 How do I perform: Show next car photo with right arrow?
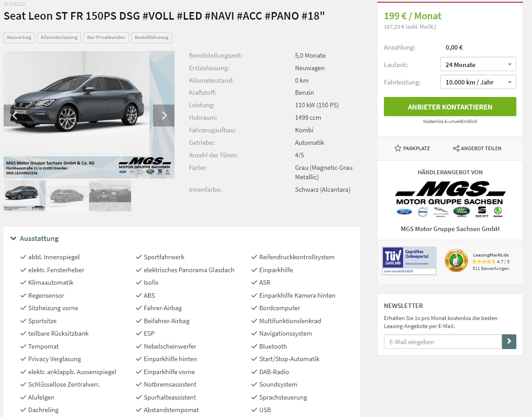pos(164,116)
